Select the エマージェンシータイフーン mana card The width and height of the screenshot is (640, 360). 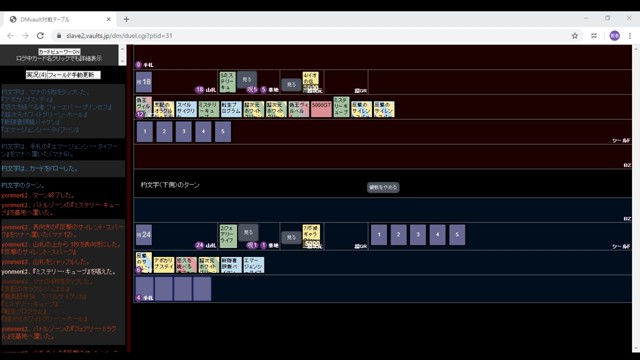tap(253, 265)
